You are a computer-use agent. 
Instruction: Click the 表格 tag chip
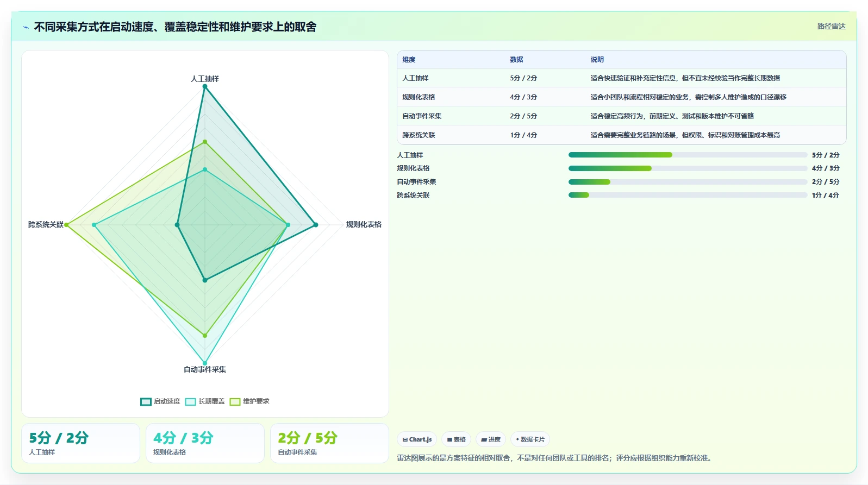[x=456, y=439]
